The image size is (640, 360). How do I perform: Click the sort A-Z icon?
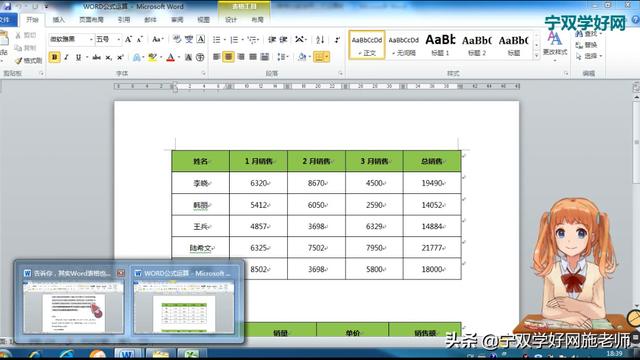coord(320,40)
